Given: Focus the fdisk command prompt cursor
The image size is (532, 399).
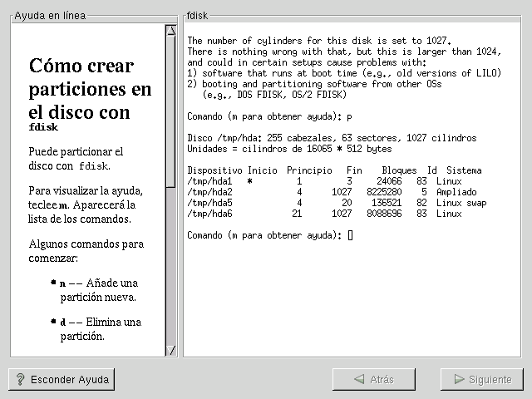Looking at the screenshot, I should pyautogui.click(x=350, y=235).
